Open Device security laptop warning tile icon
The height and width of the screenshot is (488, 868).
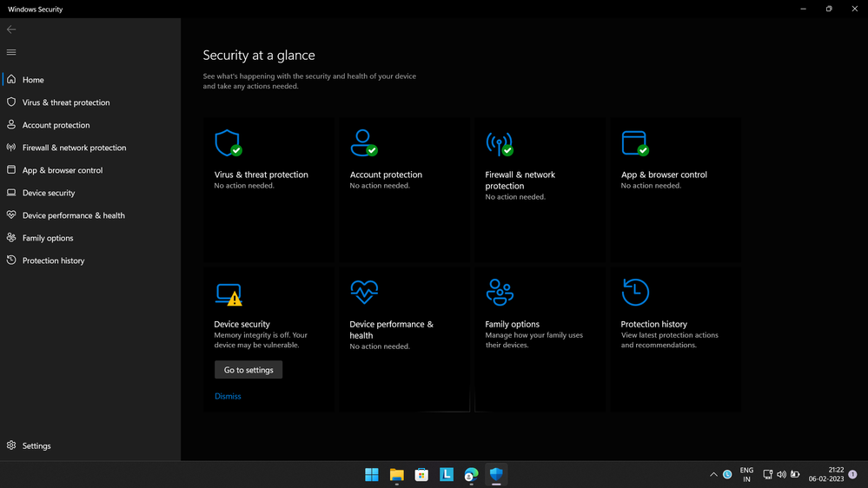(x=229, y=294)
